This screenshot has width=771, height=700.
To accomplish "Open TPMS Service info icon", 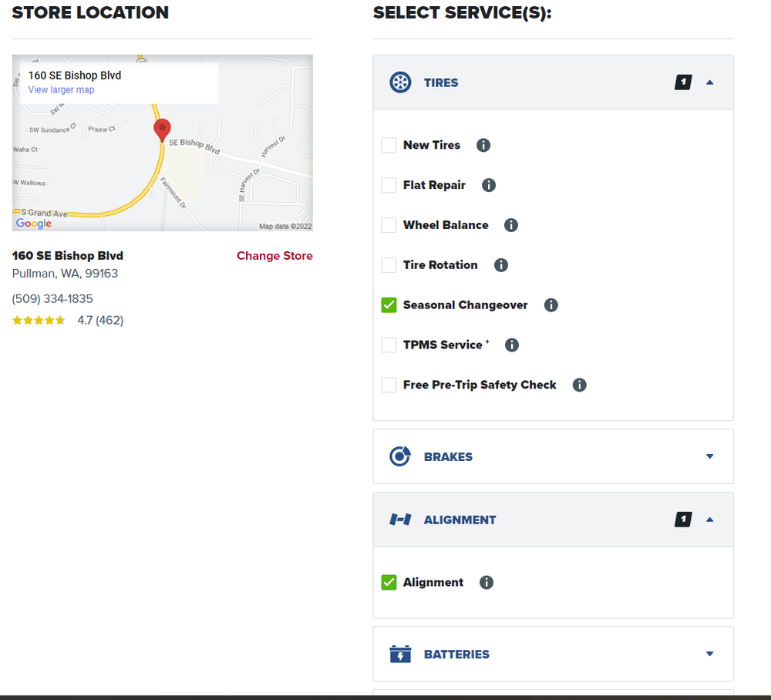I will pyautogui.click(x=512, y=345).
